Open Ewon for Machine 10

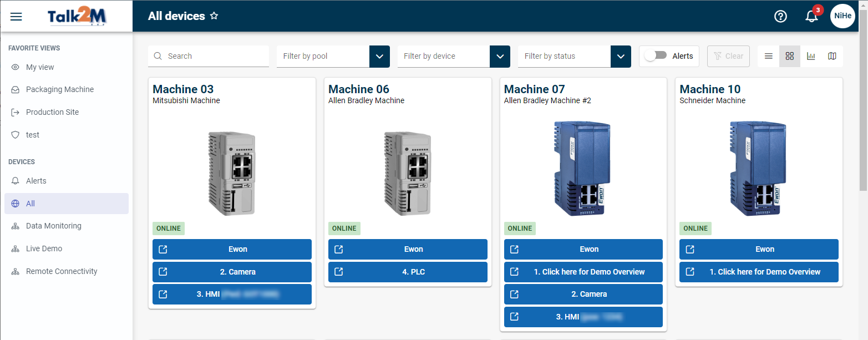pyautogui.click(x=759, y=250)
